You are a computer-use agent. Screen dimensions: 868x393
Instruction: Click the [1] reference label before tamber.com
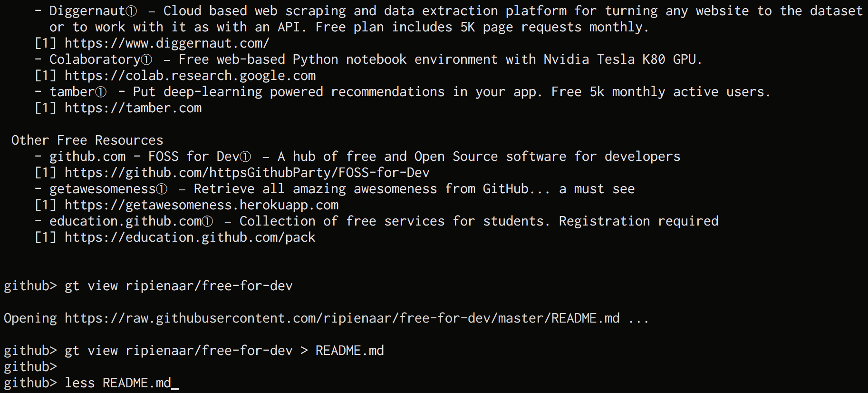coord(46,108)
